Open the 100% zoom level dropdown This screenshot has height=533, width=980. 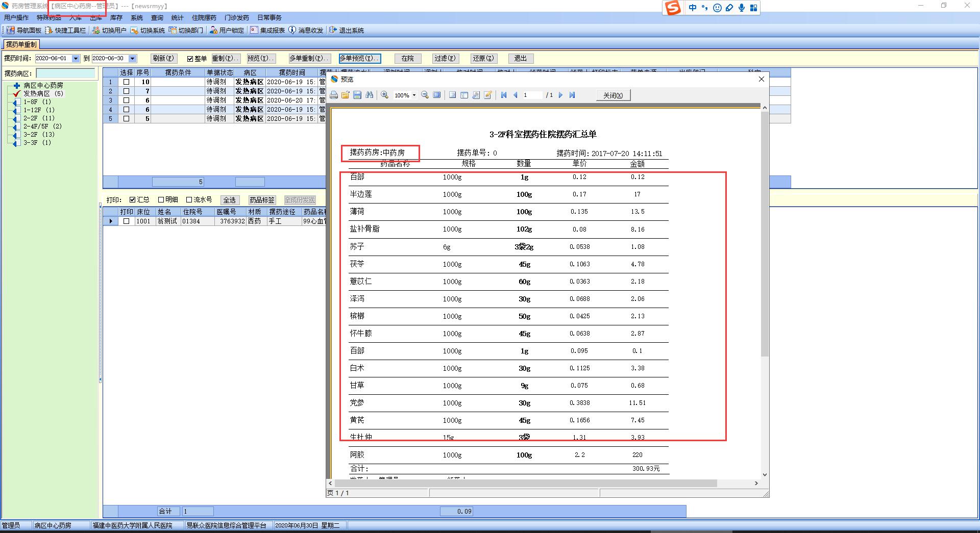click(x=414, y=95)
